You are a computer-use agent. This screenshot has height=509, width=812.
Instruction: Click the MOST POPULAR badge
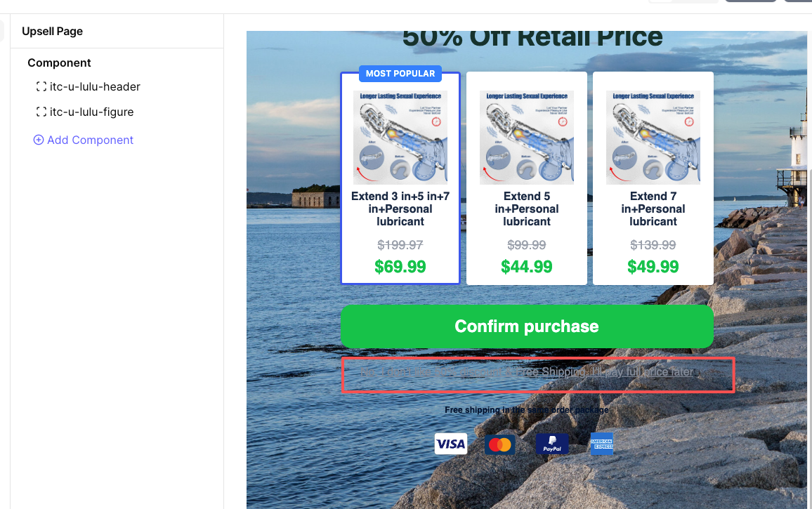pyautogui.click(x=400, y=74)
